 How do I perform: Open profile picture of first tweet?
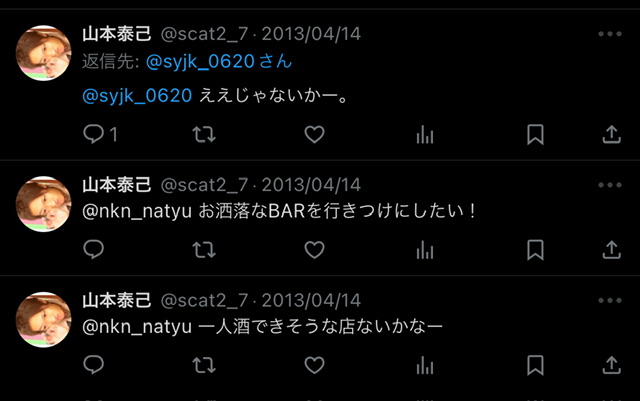44,53
